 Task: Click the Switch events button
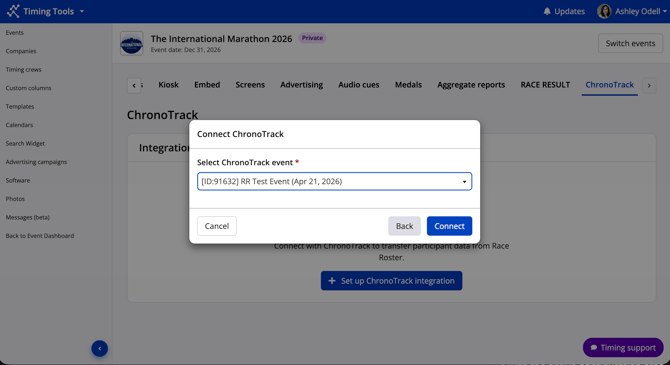[x=630, y=43]
